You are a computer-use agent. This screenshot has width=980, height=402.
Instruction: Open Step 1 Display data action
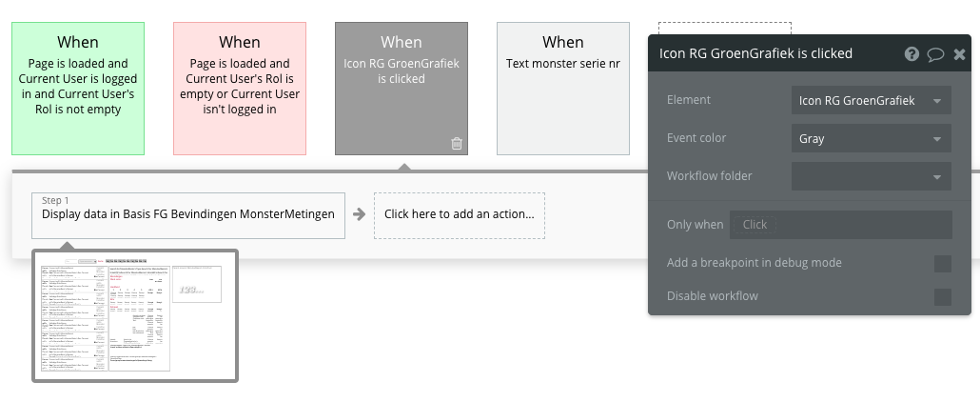[x=187, y=213]
